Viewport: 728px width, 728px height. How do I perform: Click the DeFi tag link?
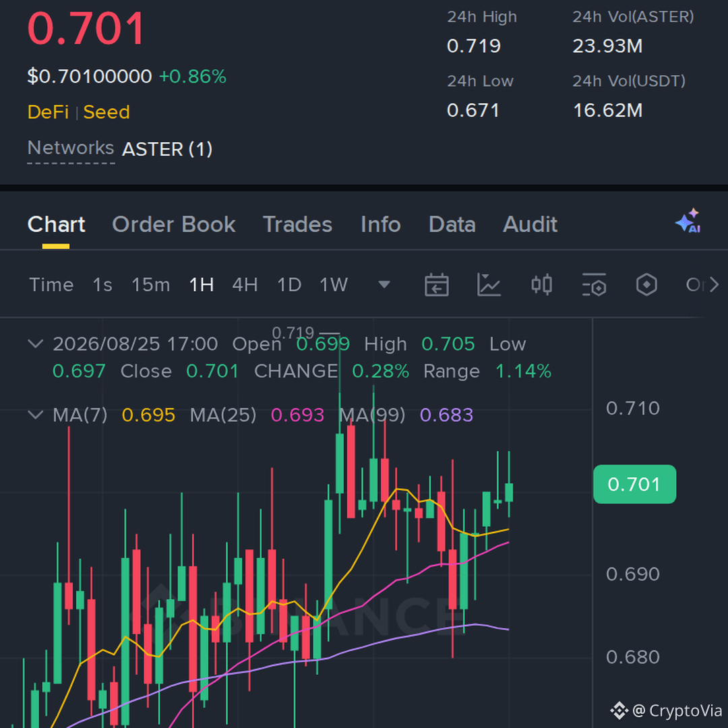tap(49, 113)
